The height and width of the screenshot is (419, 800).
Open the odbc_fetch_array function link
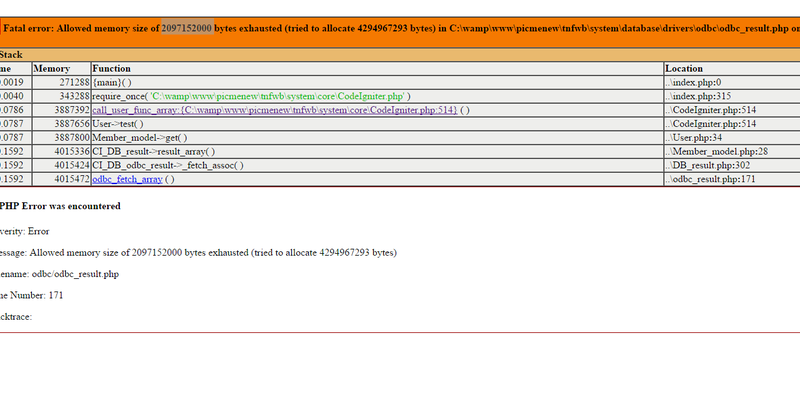pyautogui.click(x=127, y=179)
